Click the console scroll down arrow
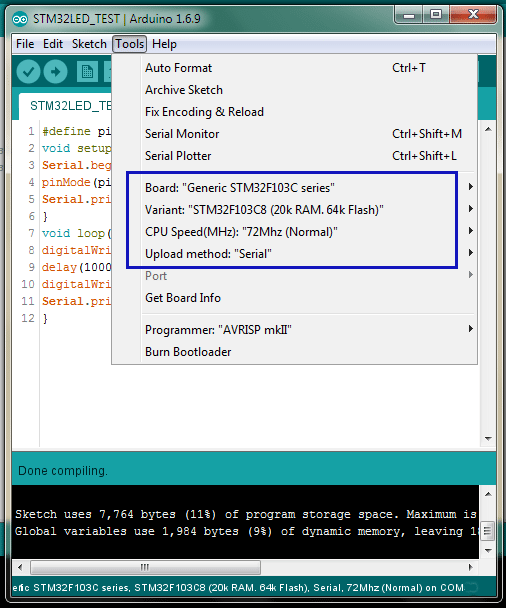506x608 pixels. pyautogui.click(x=488, y=550)
